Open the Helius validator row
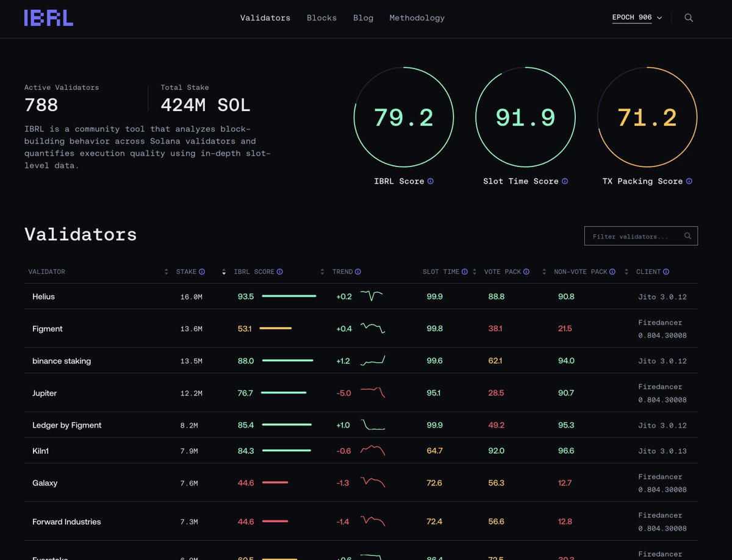The width and height of the screenshot is (732, 560). [x=361, y=296]
